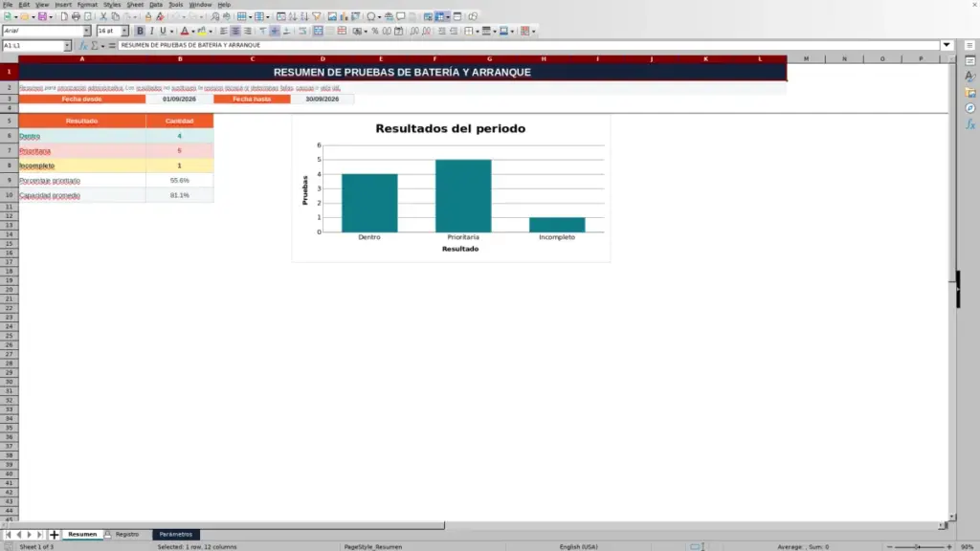Expand the Name Box dropdown
This screenshot has width=980, height=551.
[x=67, y=46]
